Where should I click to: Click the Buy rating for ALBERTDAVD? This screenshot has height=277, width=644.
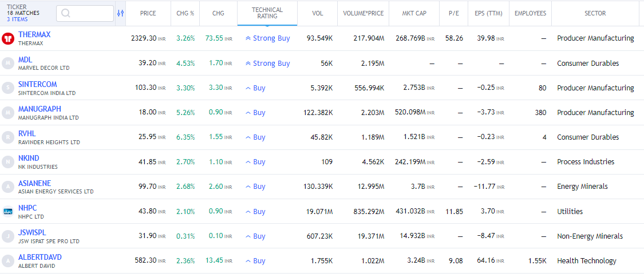pyautogui.click(x=255, y=261)
